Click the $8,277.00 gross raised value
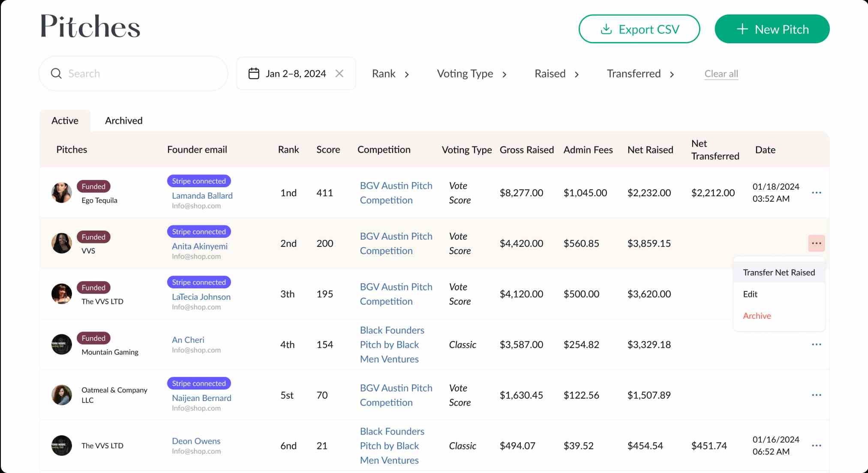The height and width of the screenshot is (473, 868). 521,193
